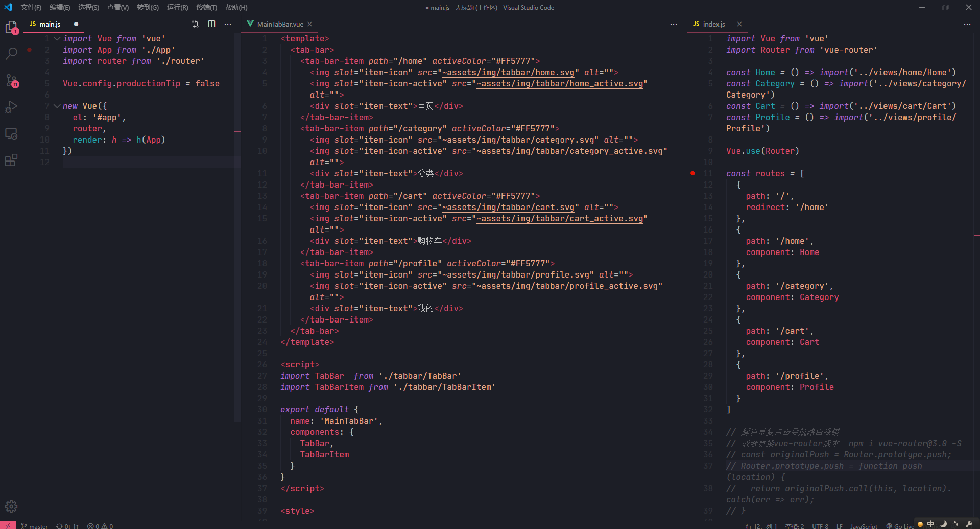Click the Go Live status bar button
The height and width of the screenshot is (529, 980).
pyautogui.click(x=900, y=526)
